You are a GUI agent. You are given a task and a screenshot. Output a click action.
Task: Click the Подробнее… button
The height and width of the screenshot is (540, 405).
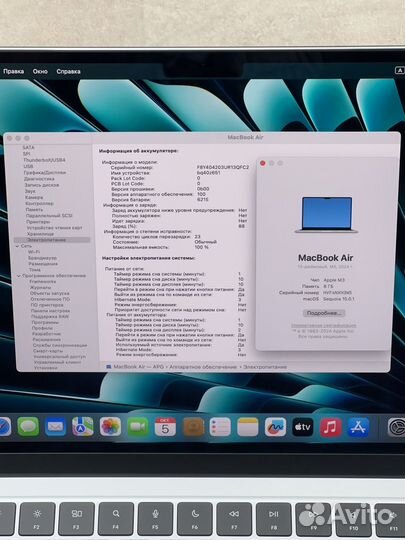pos(324,313)
